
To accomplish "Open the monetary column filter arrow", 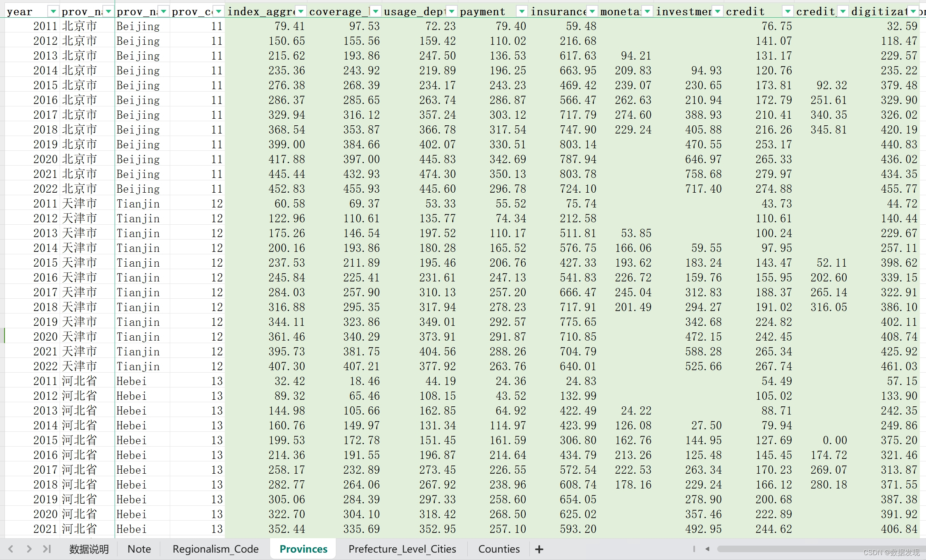I will click(x=647, y=12).
